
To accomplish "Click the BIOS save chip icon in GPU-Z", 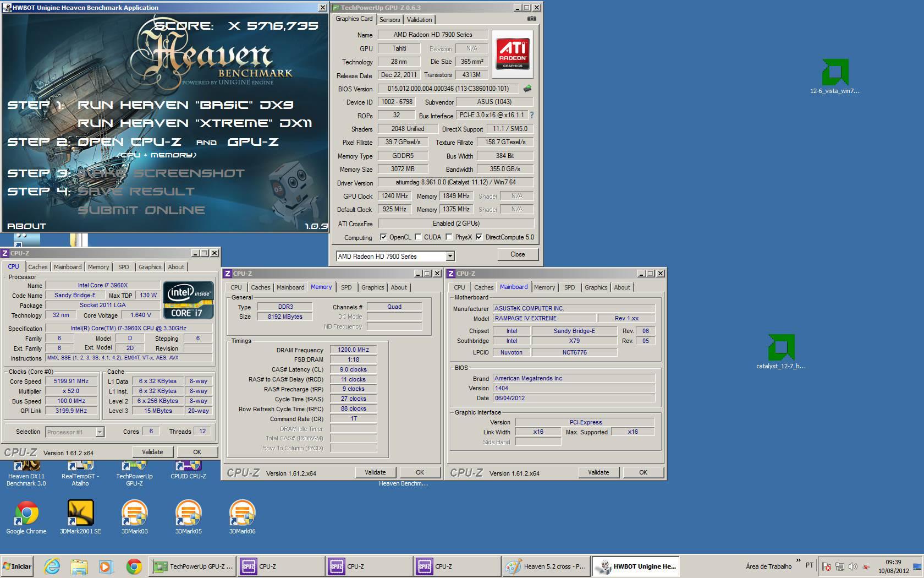I will 527,88.
